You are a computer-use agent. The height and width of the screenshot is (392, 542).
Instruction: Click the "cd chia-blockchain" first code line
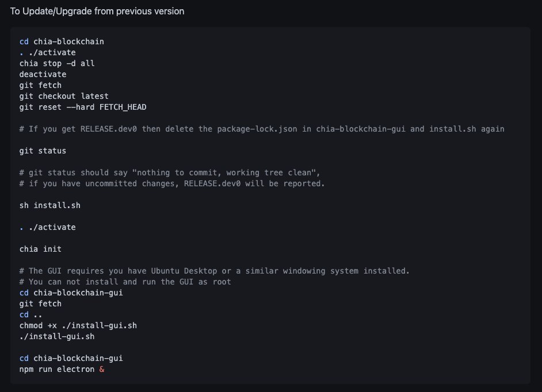tap(62, 42)
